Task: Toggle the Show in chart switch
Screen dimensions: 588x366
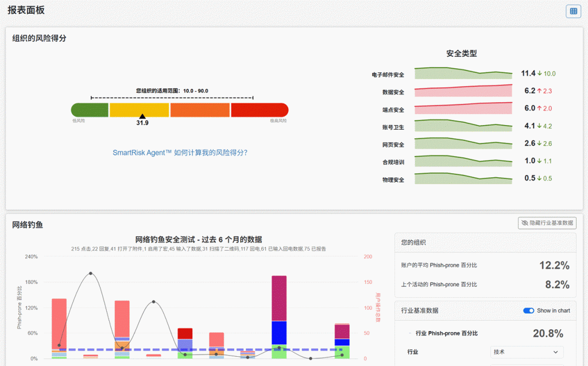Action: point(529,310)
